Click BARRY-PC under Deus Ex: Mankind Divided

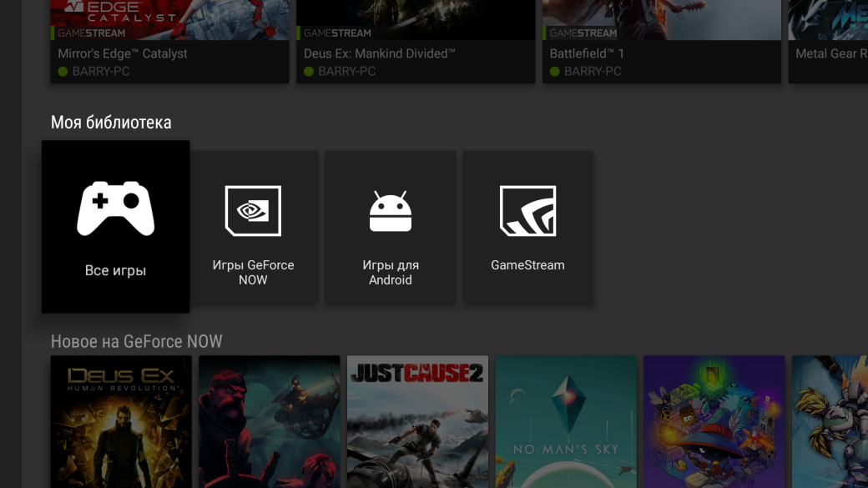point(346,72)
